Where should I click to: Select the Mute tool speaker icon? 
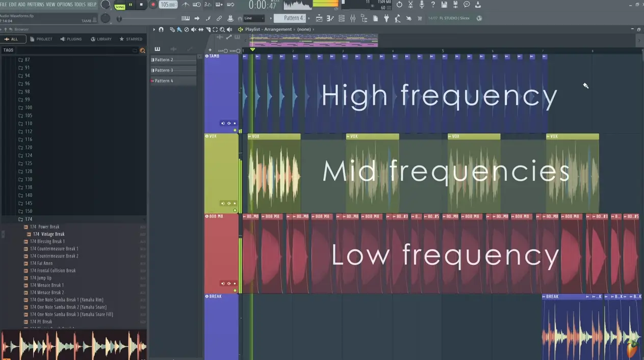click(x=193, y=30)
